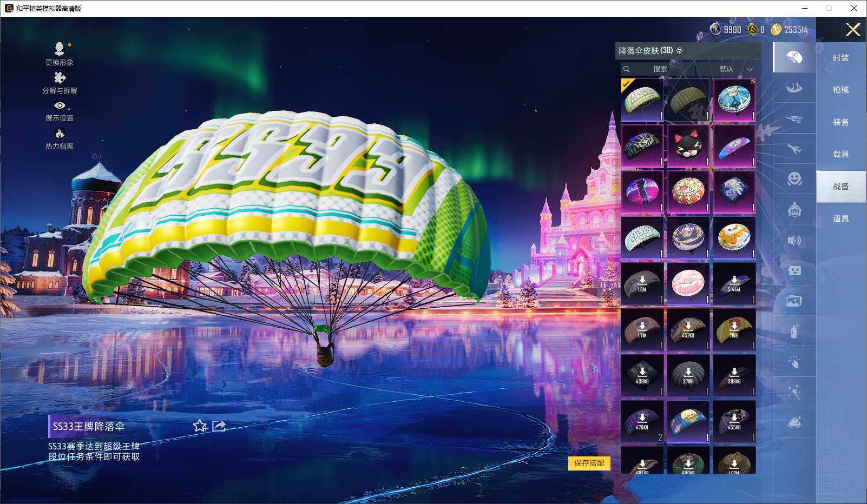This screenshot has height=504, width=867.
Task: Switch to the 道具 tab
Action: pos(841,218)
